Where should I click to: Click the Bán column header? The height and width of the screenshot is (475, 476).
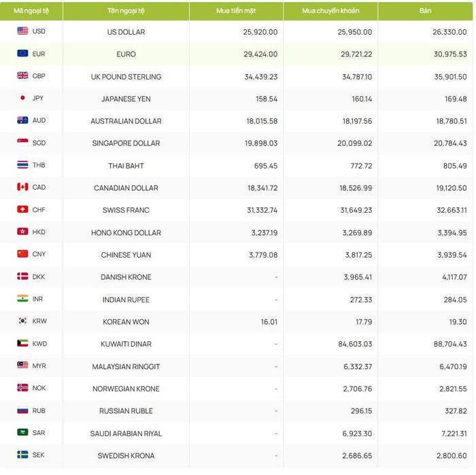click(425, 11)
